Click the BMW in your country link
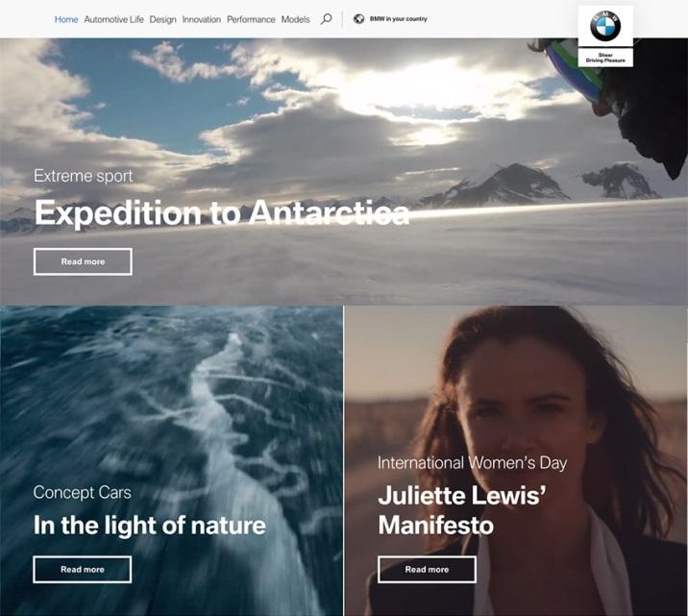 tap(399, 19)
